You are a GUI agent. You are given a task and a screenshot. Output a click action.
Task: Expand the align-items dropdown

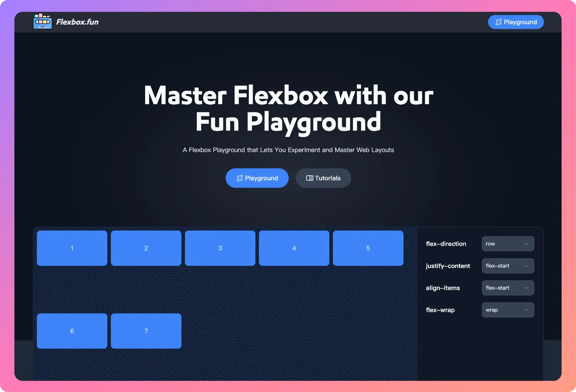point(508,288)
